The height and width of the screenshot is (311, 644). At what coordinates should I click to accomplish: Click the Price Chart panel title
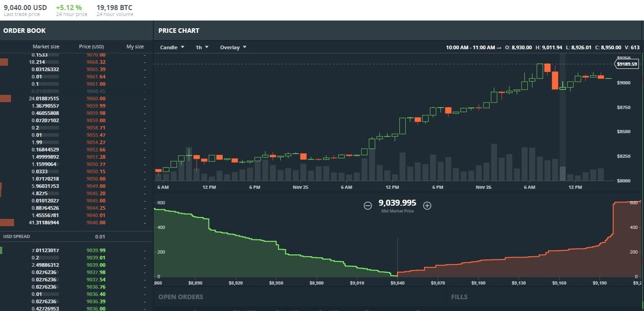tap(179, 31)
